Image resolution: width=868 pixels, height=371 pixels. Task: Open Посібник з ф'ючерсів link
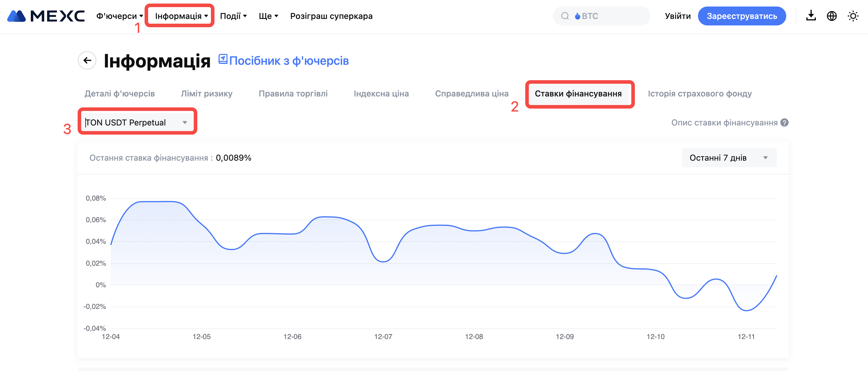289,61
